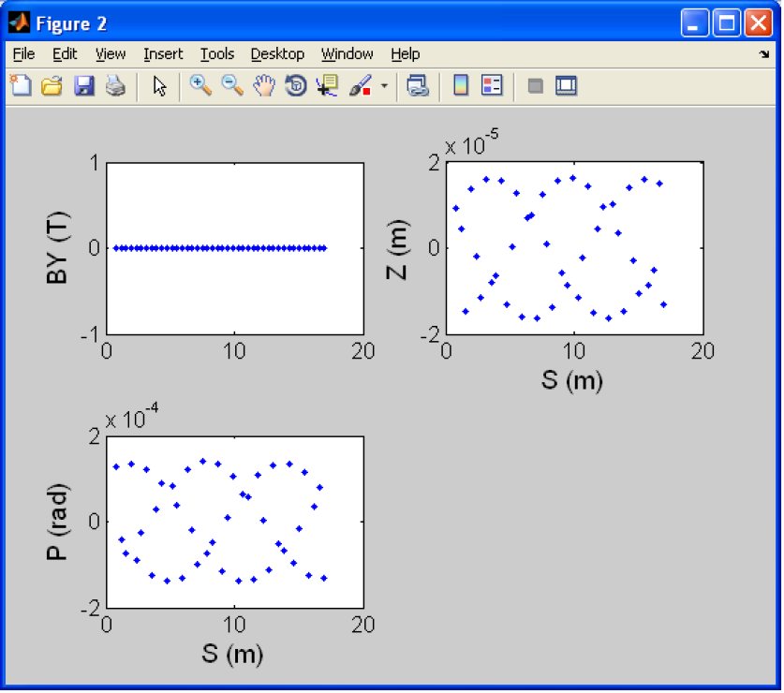This screenshot has height=693, width=784.
Task: Select the Pan hand tool
Action: pos(264,86)
